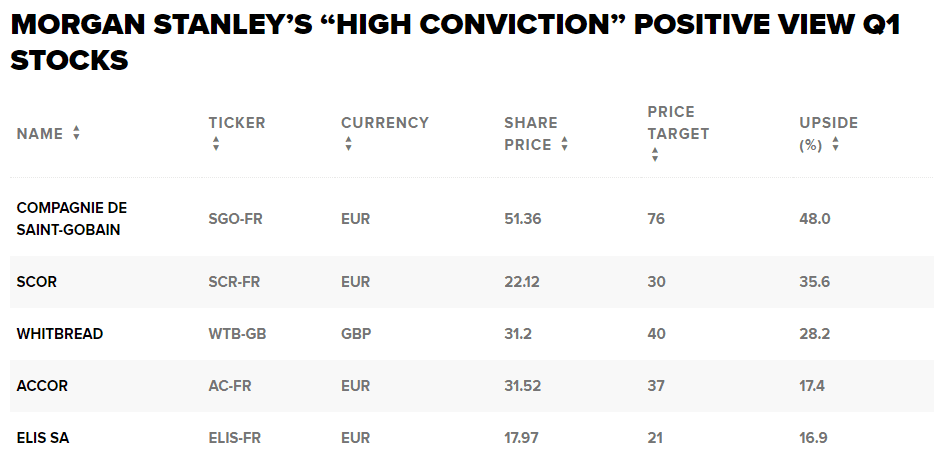Click the Elis SA company name
The width and height of the screenshot is (934, 476).
coord(43,438)
